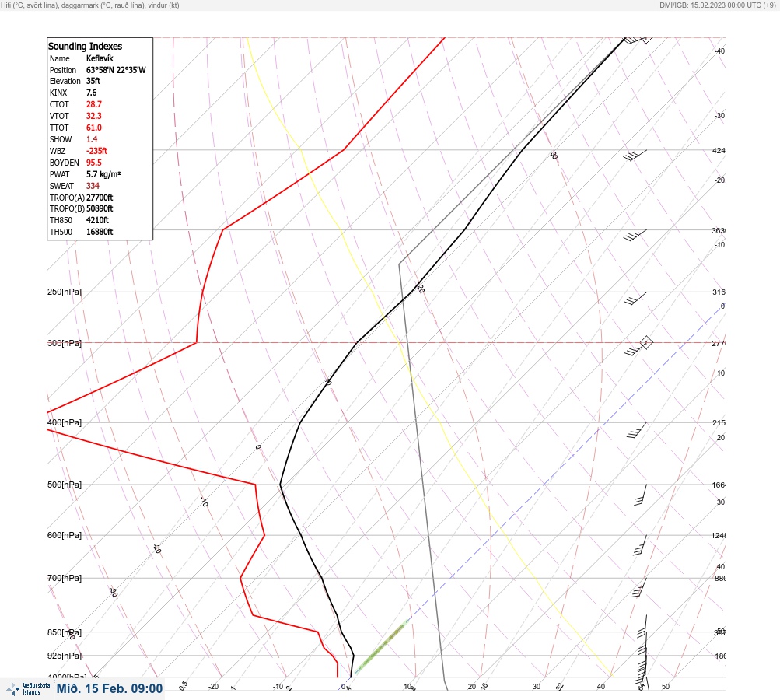Click the green highlighted segment above 925 hPa
The image size is (780, 700).
click(382, 647)
